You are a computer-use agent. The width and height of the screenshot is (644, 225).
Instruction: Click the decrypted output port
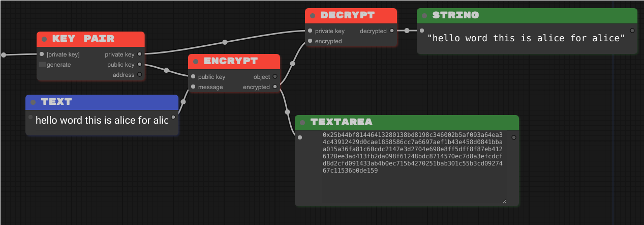(x=392, y=31)
